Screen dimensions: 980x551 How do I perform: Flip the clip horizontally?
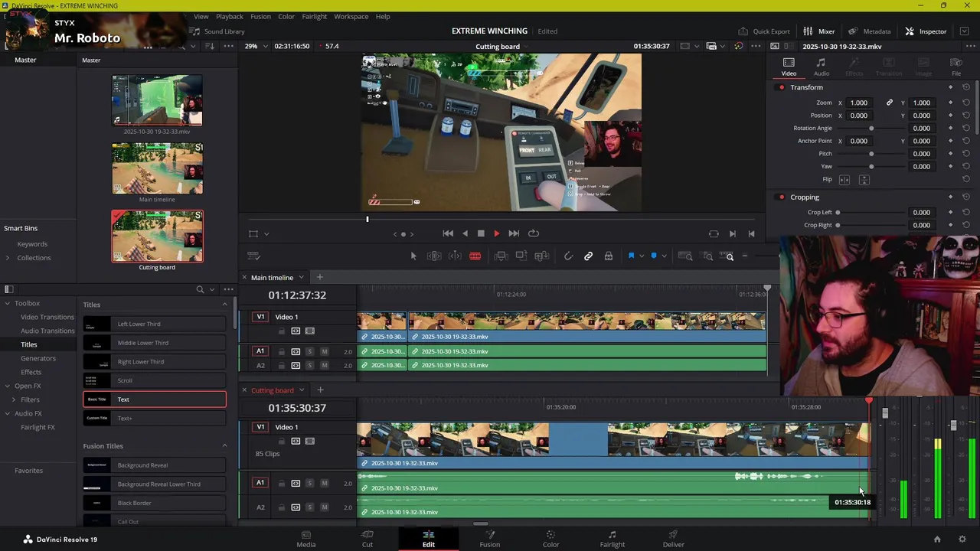click(844, 179)
